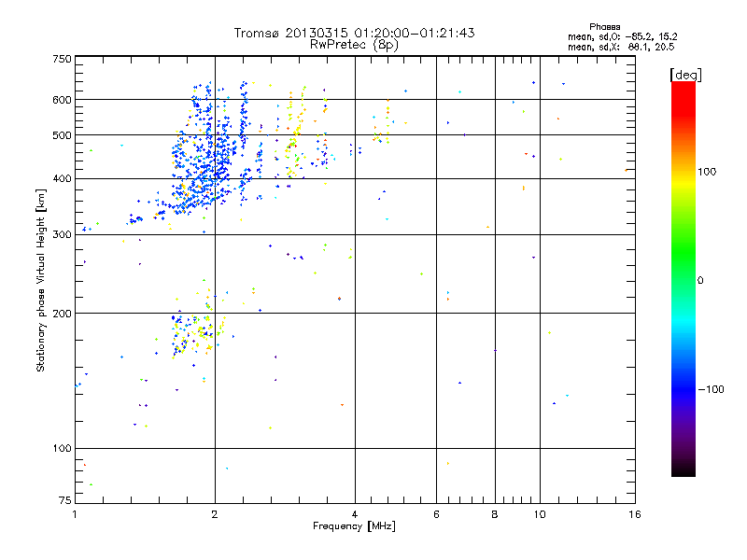Click the plot title 'Tromsø 20130315 01:20:00-01:21:43'
Viewport: 747px width, 560px height.
(354, 33)
